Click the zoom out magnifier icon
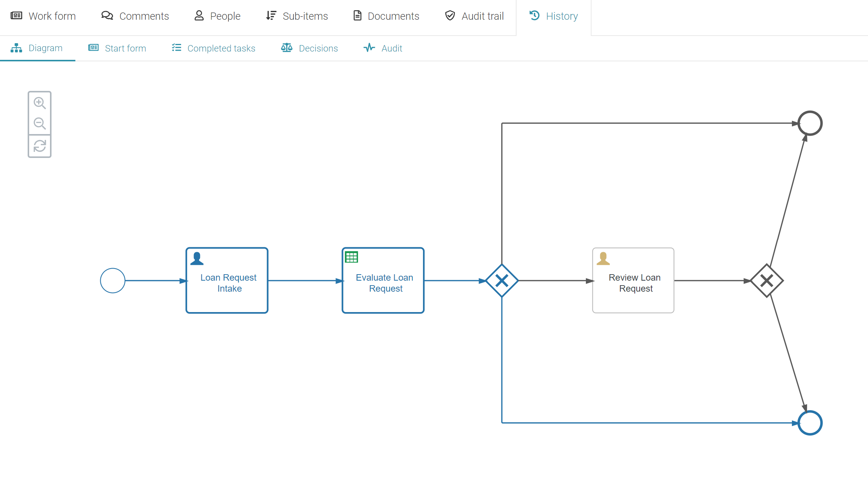868x481 pixels. (x=39, y=124)
